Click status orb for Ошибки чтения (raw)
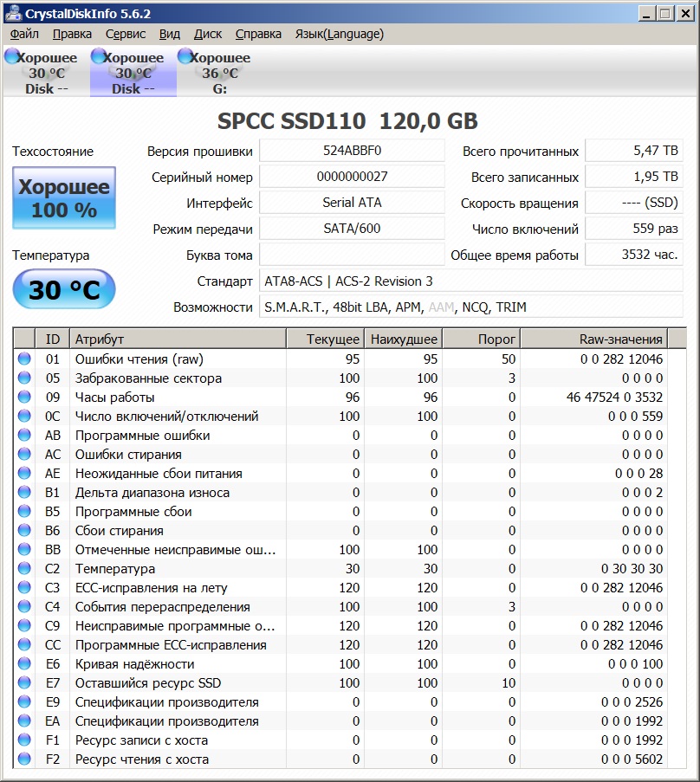This screenshot has width=700, height=782. point(24,359)
